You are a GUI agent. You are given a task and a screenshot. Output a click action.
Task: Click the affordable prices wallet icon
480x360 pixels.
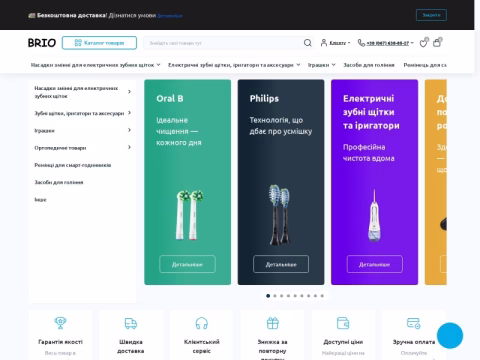(343, 323)
